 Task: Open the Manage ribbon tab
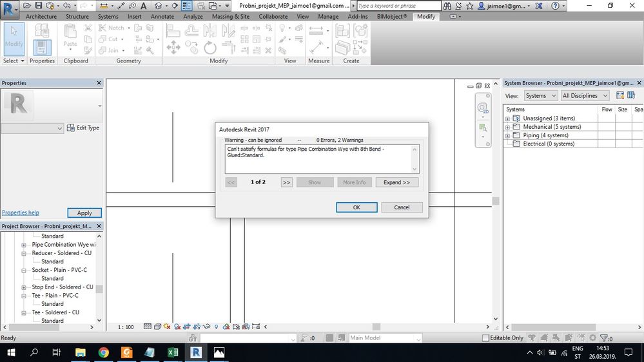tap(328, 16)
